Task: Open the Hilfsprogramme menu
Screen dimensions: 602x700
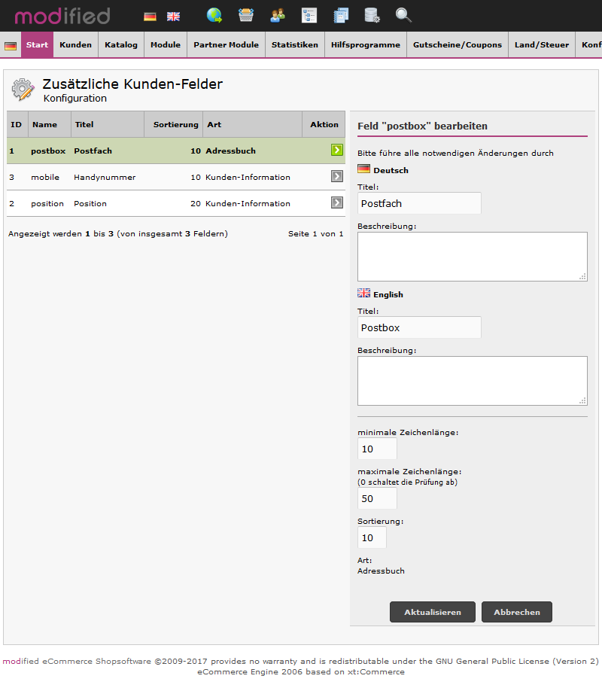Action: pyautogui.click(x=366, y=45)
